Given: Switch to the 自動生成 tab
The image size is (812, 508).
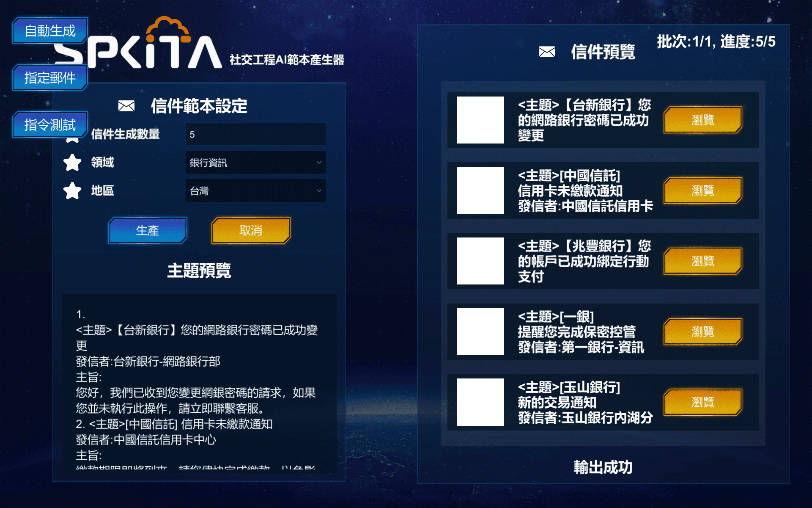Looking at the screenshot, I should [50, 30].
